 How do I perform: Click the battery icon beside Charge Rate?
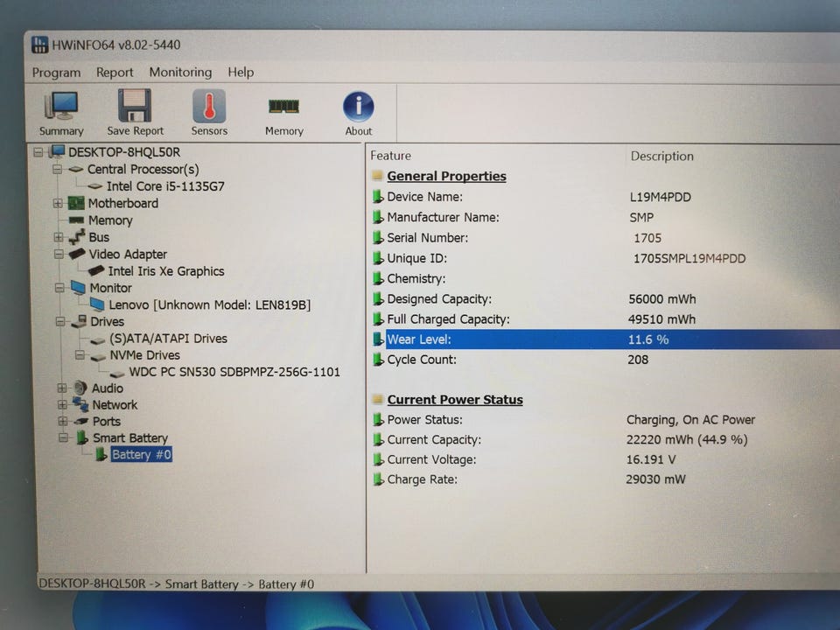(378, 479)
